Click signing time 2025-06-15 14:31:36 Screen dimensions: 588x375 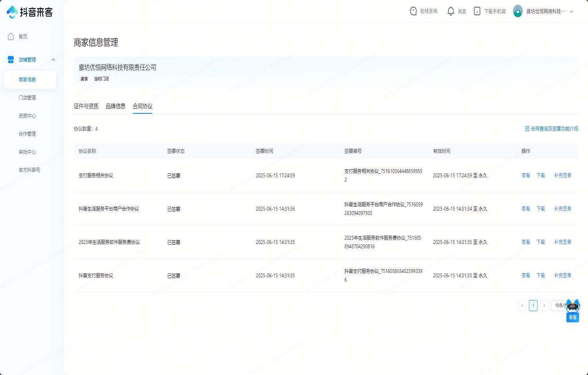pos(275,209)
